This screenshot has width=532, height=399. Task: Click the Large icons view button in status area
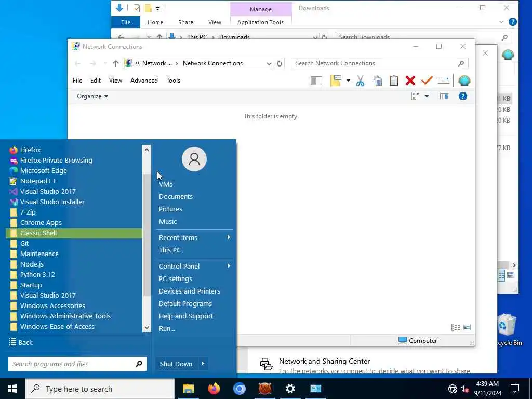pyautogui.click(x=467, y=327)
